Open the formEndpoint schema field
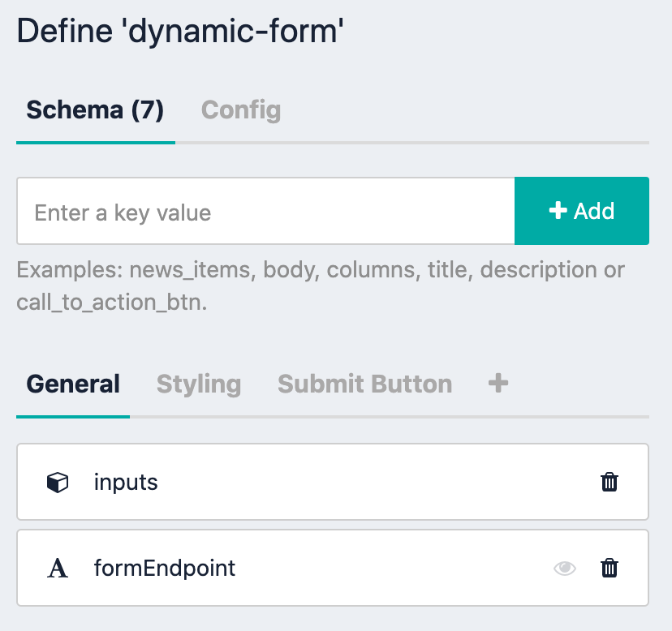Viewport: 672px width, 631px height. pyautogui.click(x=333, y=568)
